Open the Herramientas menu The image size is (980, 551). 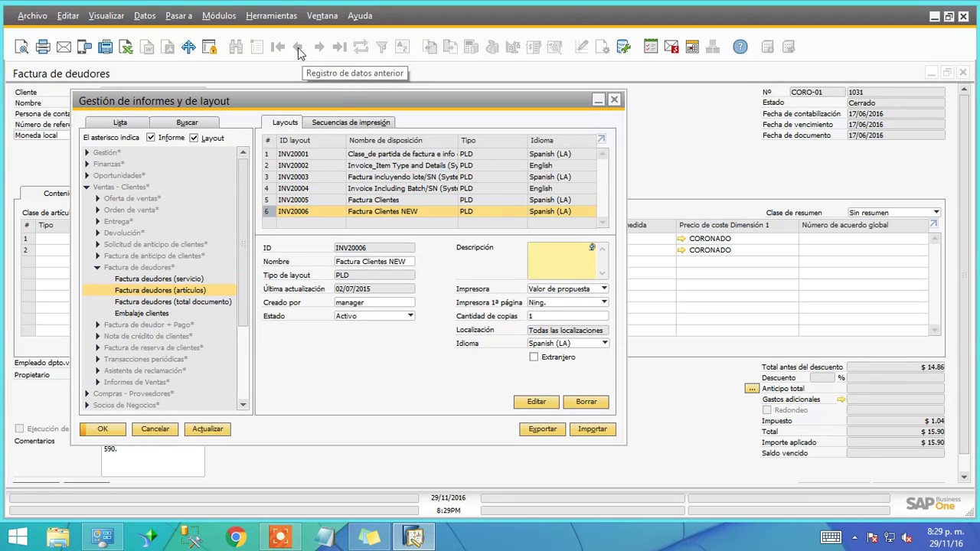point(271,15)
